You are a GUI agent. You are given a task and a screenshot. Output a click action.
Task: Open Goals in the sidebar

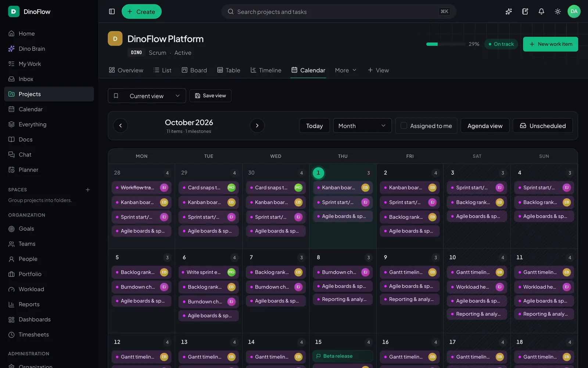tap(49, 229)
